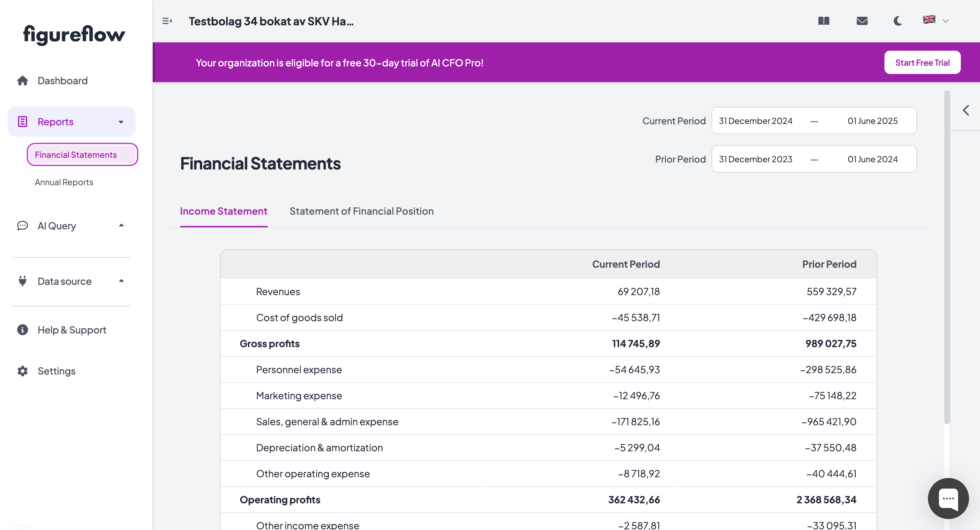Click Operating profits value 362 432,66
The width and height of the screenshot is (980, 530).
[634, 500]
